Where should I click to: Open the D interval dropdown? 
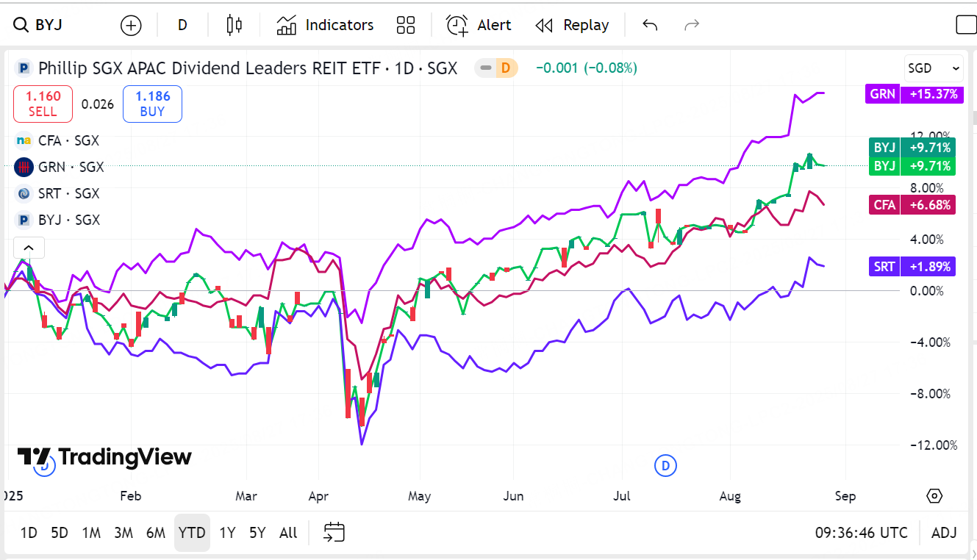pyautogui.click(x=182, y=25)
